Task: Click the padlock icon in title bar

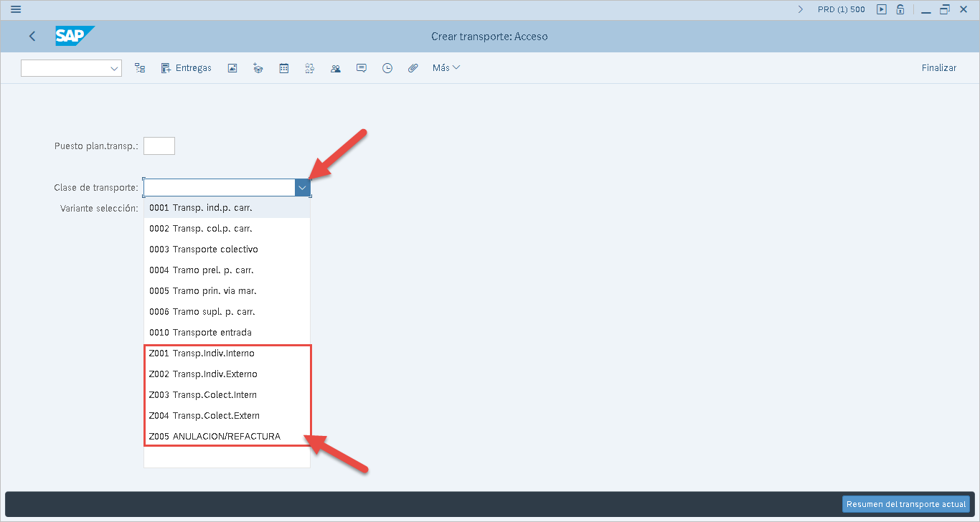Action: click(900, 9)
